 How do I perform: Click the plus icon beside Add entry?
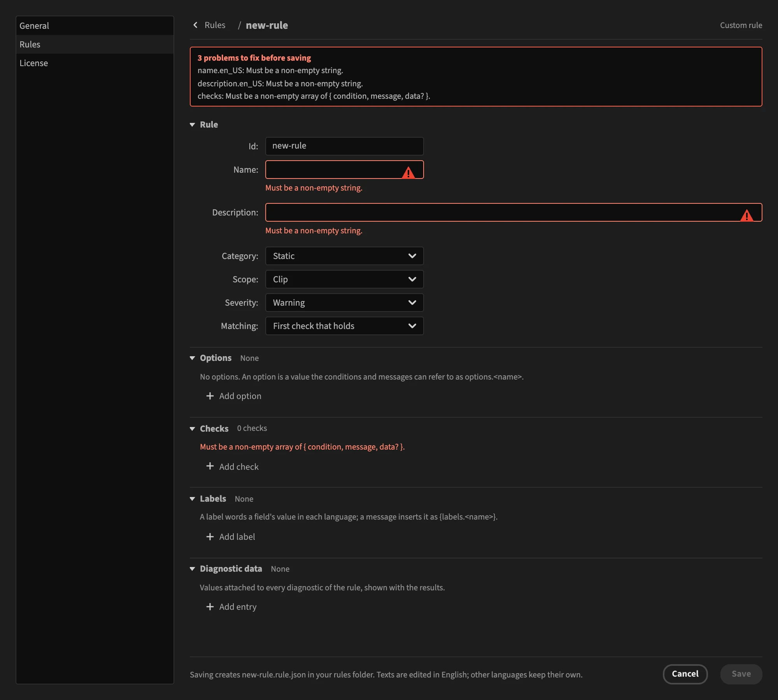[x=210, y=607]
